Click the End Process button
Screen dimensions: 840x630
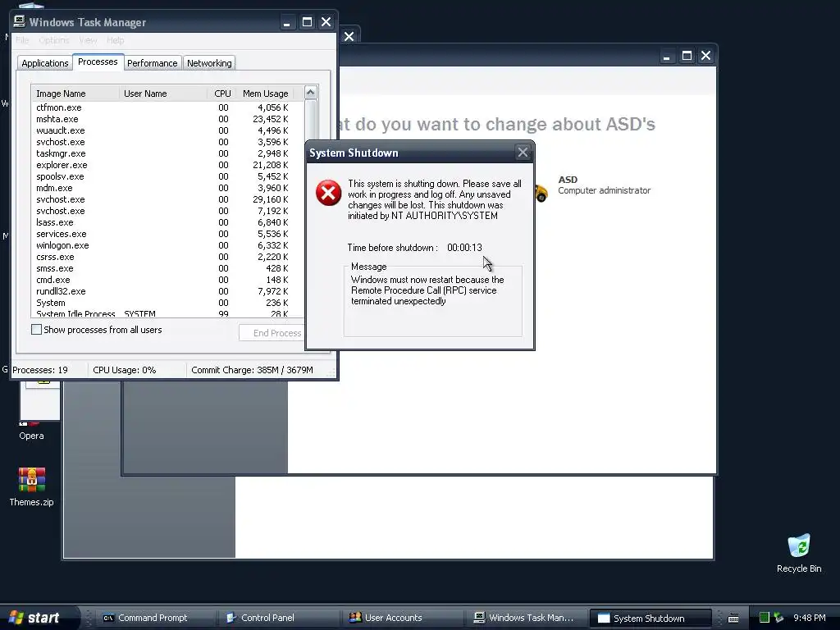tap(272, 333)
